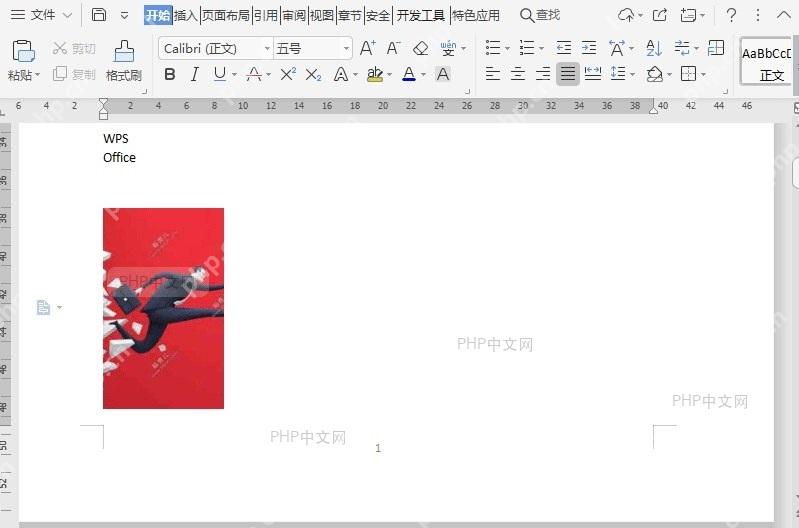799x528 pixels.
Task: Click the left indent marker on ruler
Action: coord(103,109)
